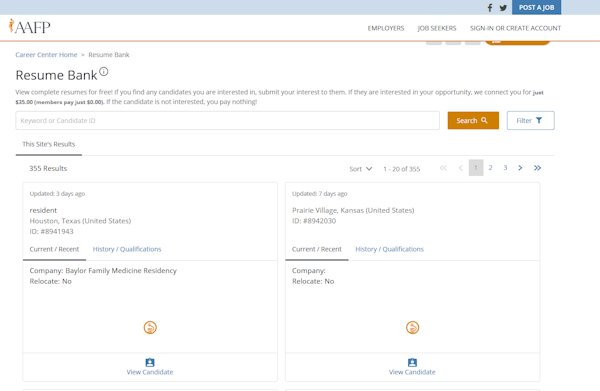
Task: Open the Facebook icon in top bar
Action: tap(490, 8)
